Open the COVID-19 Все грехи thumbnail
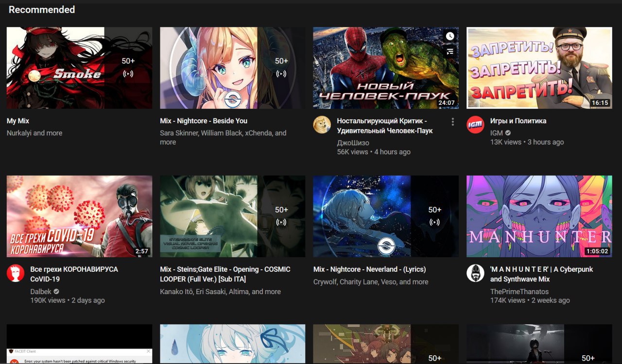This screenshot has width=622, height=364. (x=79, y=216)
